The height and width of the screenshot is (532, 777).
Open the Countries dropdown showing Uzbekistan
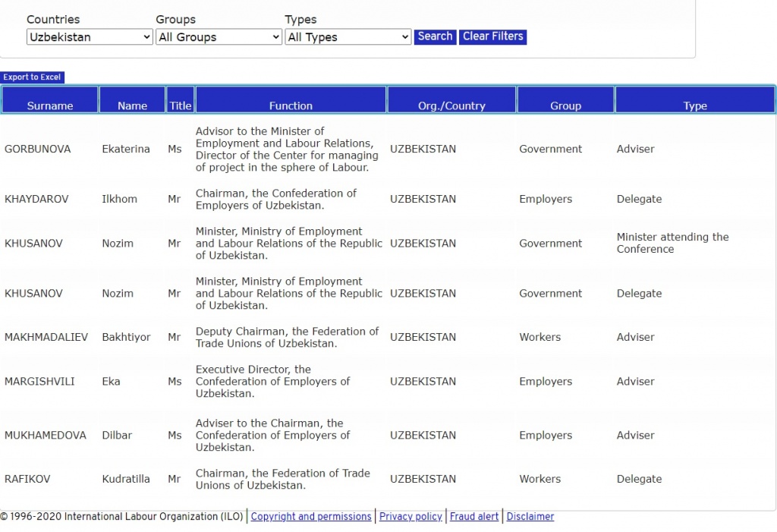point(90,37)
